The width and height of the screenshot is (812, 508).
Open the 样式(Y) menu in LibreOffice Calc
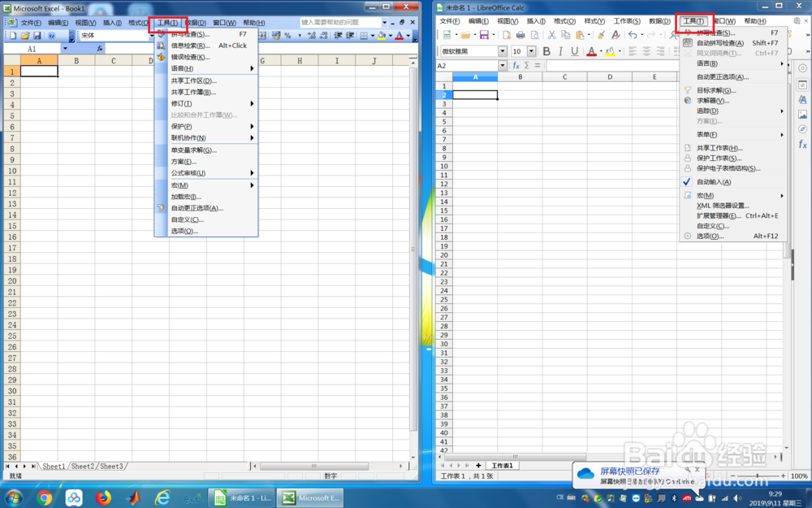594,21
